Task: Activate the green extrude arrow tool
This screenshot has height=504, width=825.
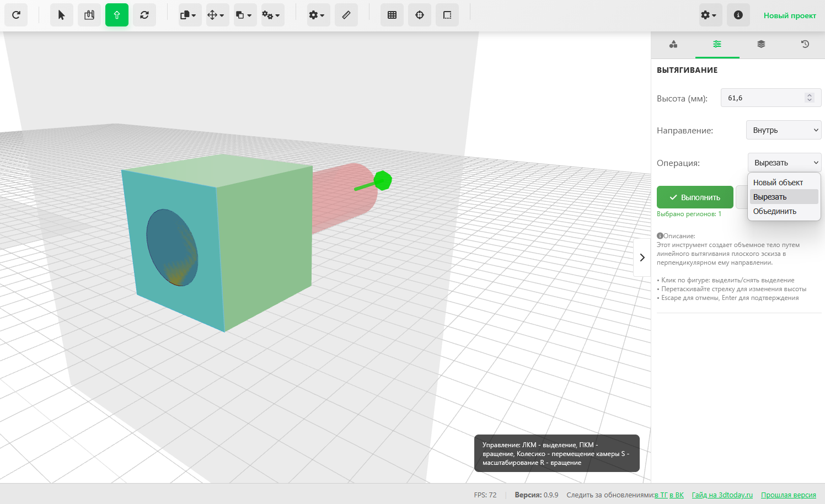Action: click(x=117, y=15)
